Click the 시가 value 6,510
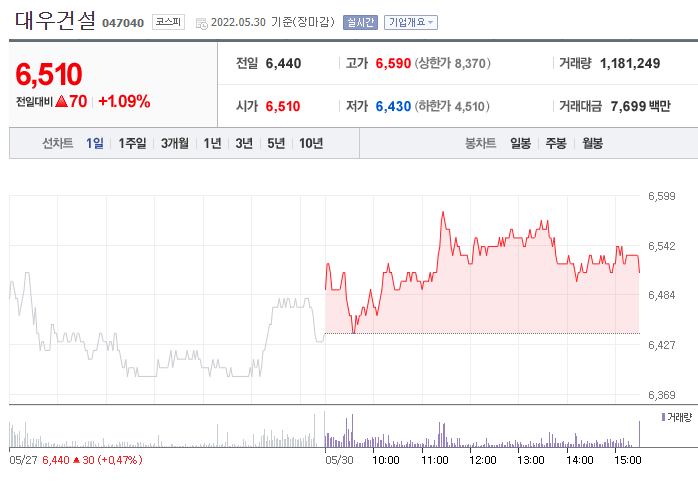698x482 pixels. [283, 106]
